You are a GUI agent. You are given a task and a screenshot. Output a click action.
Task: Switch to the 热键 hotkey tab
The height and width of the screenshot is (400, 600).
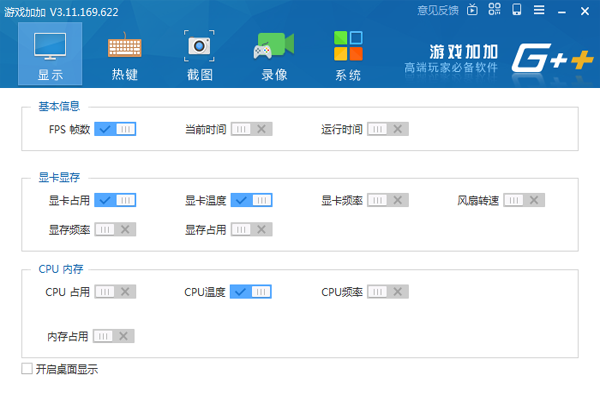[125, 56]
